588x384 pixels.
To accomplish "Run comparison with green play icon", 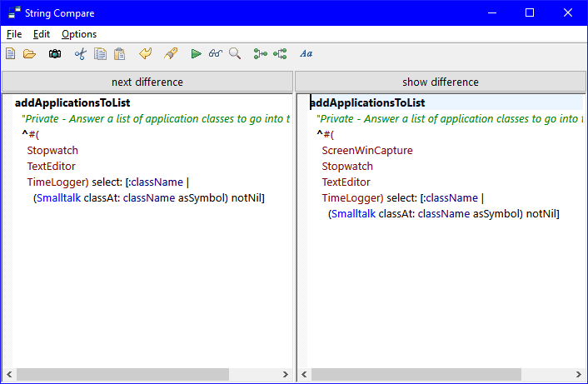I will click(x=196, y=54).
